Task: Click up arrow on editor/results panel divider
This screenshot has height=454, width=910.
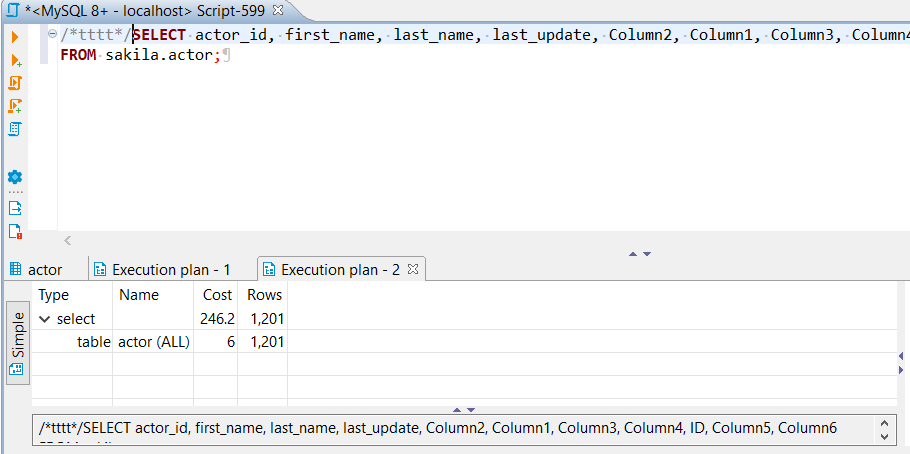Action: [x=633, y=254]
